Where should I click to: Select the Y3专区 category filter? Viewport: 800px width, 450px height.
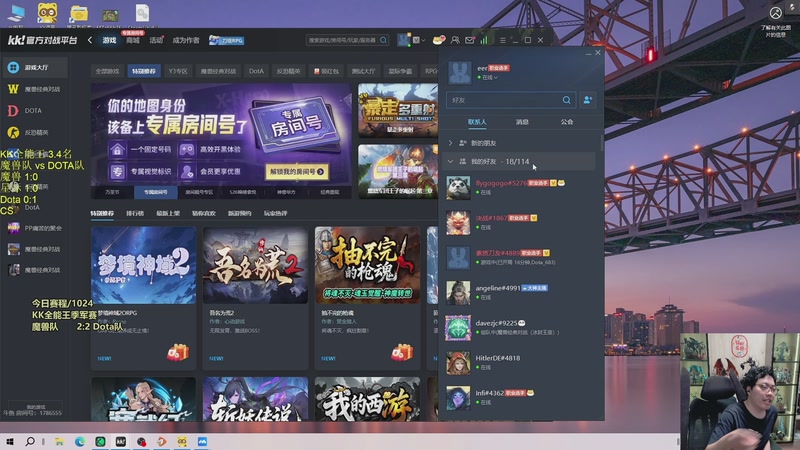click(178, 71)
